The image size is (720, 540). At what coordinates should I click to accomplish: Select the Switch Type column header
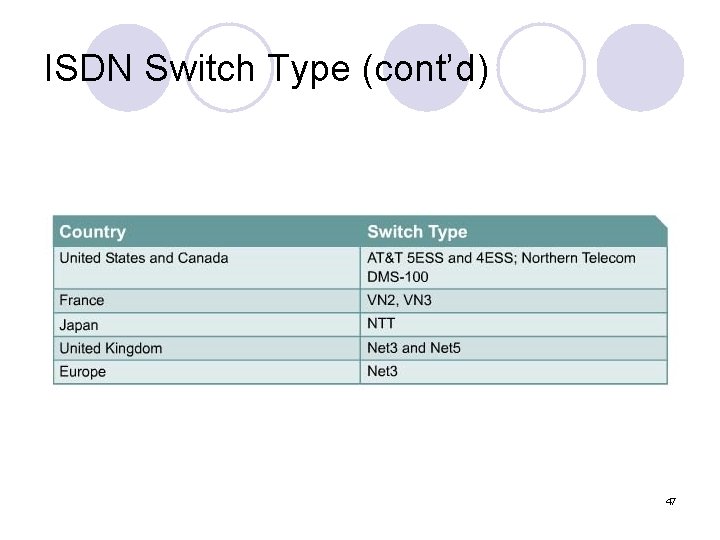click(417, 232)
